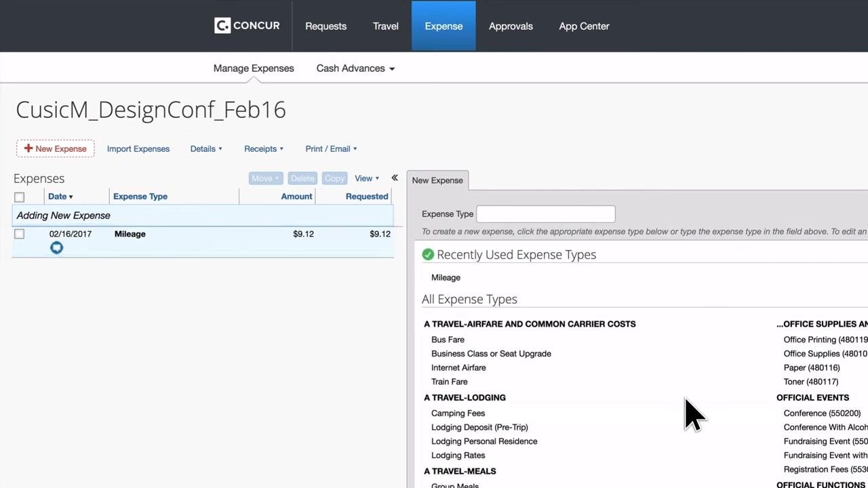Image resolution: width=868 pixels, height=488 pixels.
Task: Sort by Expense Type column header
Action: (140, 197)
